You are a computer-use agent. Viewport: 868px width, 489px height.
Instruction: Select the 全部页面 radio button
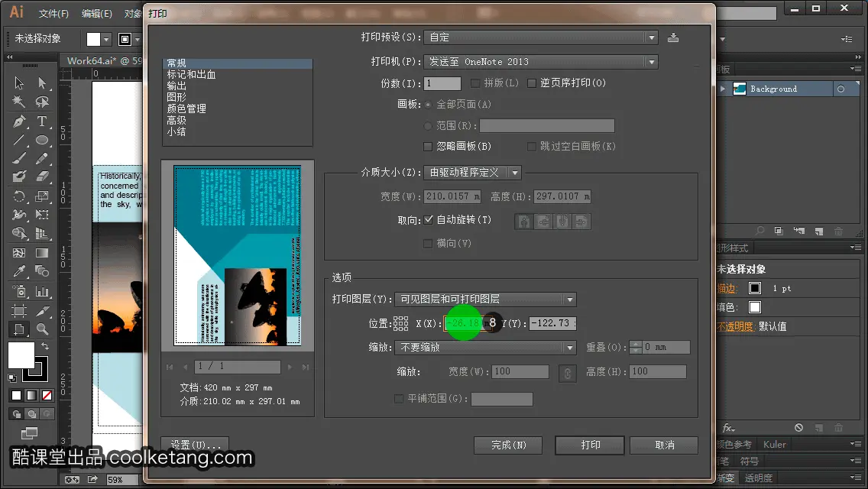(x=427, y=105)
